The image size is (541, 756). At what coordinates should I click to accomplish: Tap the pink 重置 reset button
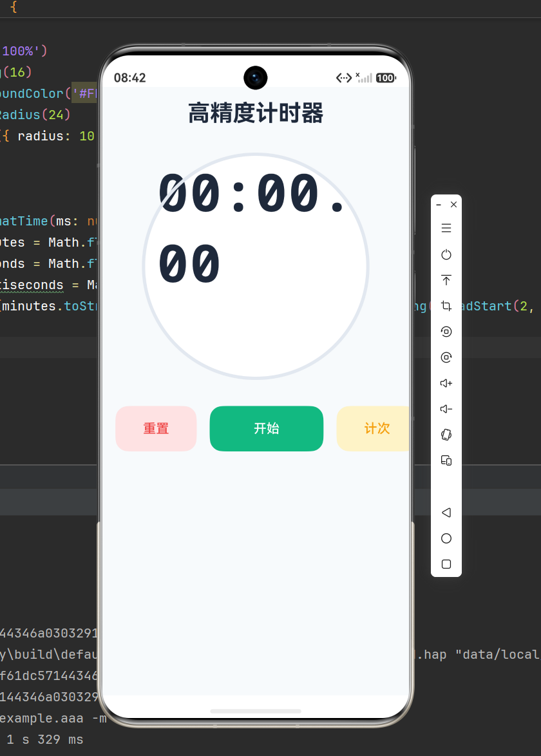coord(156,429)
